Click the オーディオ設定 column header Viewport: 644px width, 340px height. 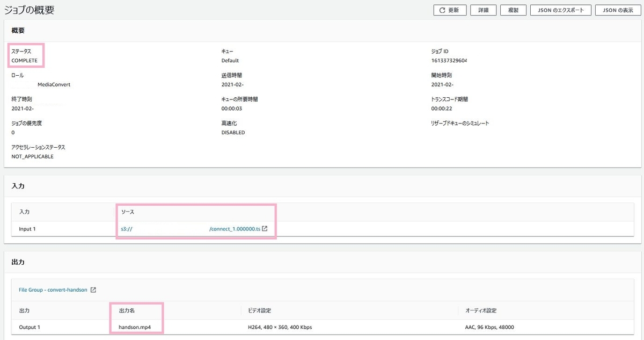pos(481,310)
